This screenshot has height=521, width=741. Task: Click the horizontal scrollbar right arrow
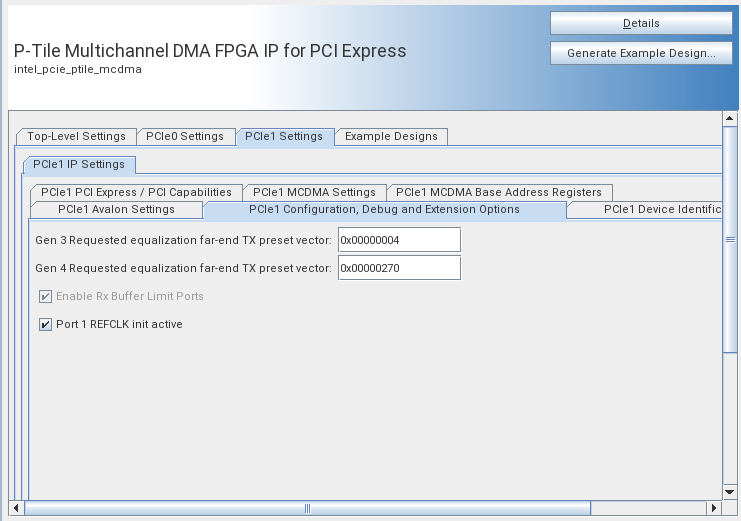[714, 508]
